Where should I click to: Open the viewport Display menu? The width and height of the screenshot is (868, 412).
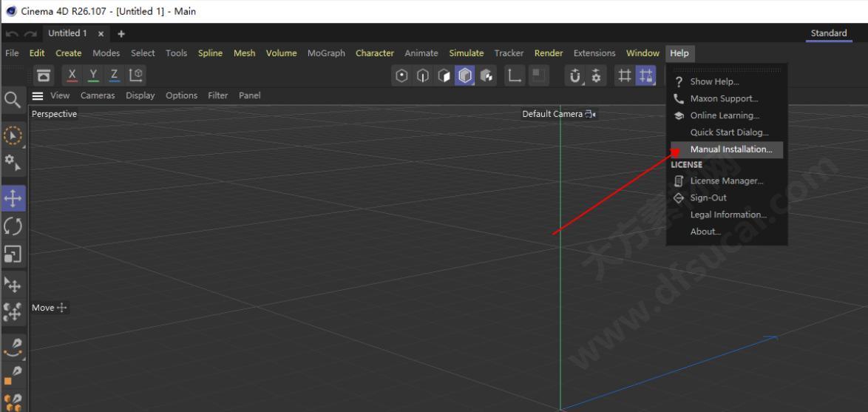[140, 95]
